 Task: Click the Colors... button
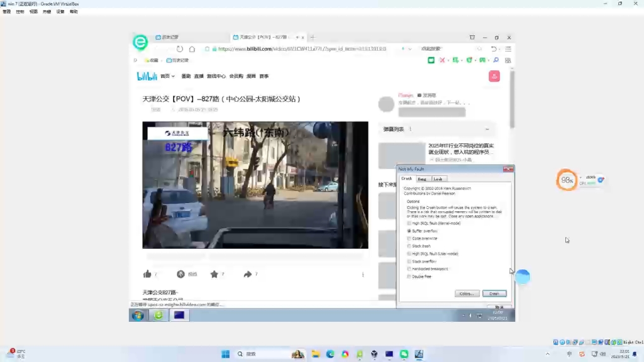point(467,294)
